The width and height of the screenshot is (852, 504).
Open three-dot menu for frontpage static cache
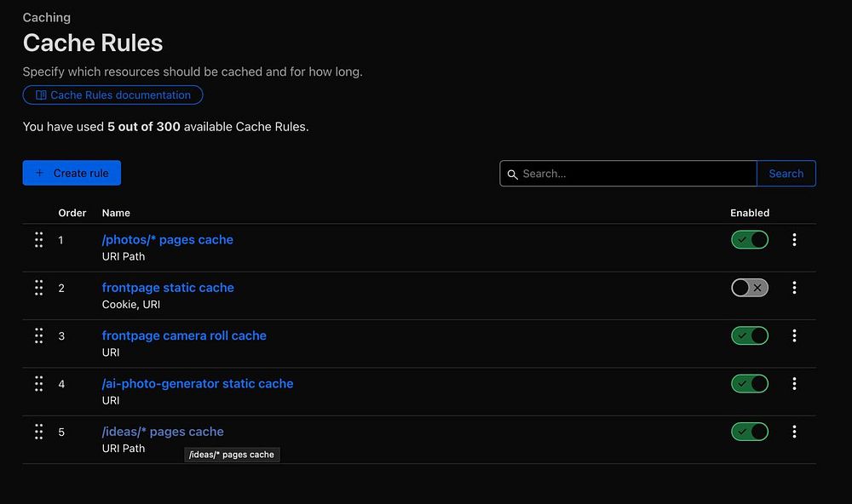click(794, 288)
